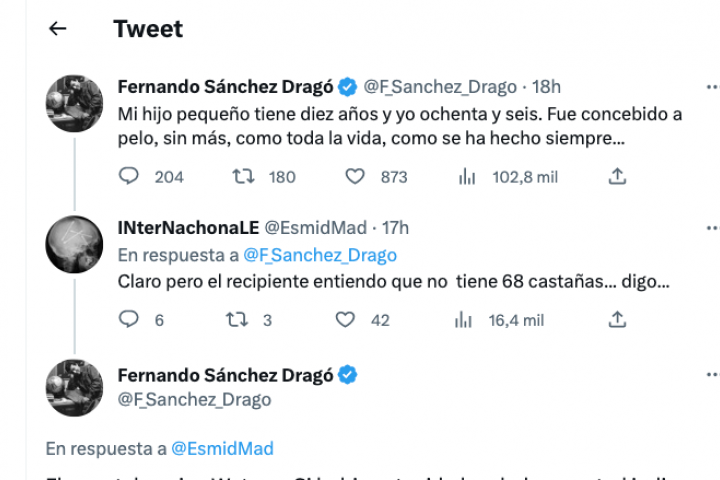Click the 17h timestamp on reply tweet
This screenshot has height=480, width=720.
click(x=395, y=228)
